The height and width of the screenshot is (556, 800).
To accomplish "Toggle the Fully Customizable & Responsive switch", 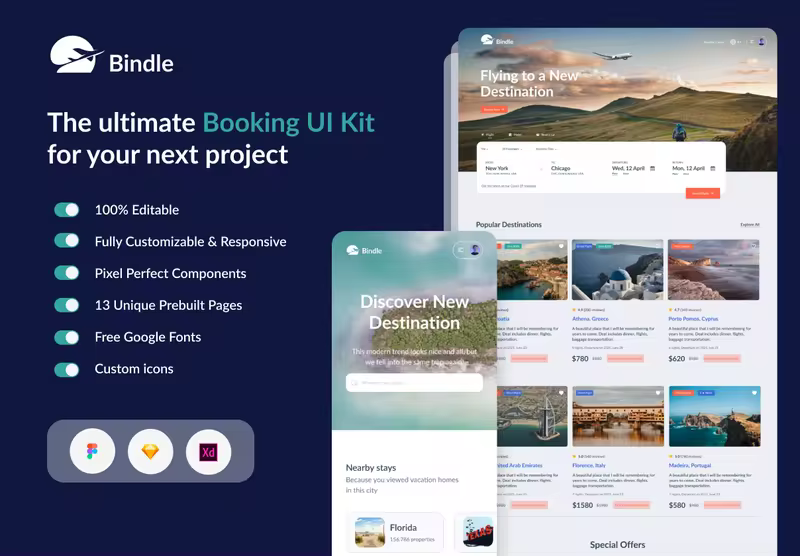I will coord(67,241).
